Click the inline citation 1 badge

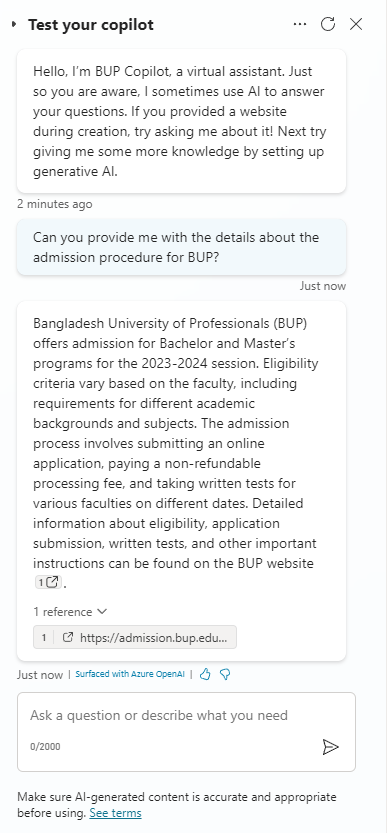[48, 582]
